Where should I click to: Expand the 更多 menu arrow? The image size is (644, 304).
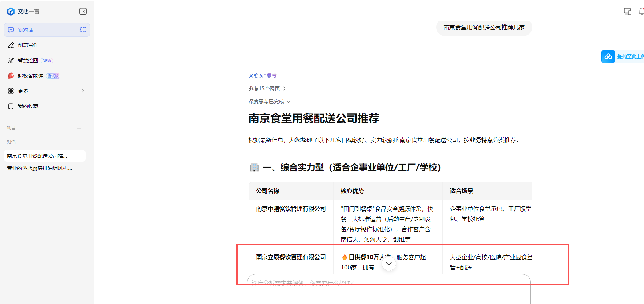click(83, 91)
